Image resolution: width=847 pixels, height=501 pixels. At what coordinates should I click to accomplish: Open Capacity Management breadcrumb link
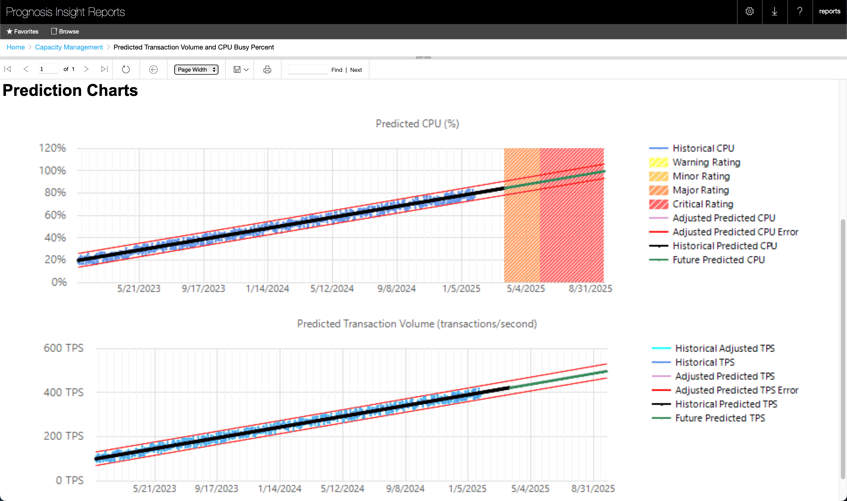[x=69, y=47]
